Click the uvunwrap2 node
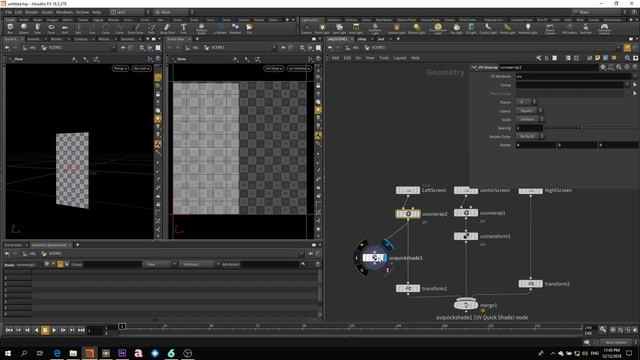Image resolution: width=640 pixels, height=360 pixels. point(408,213)
